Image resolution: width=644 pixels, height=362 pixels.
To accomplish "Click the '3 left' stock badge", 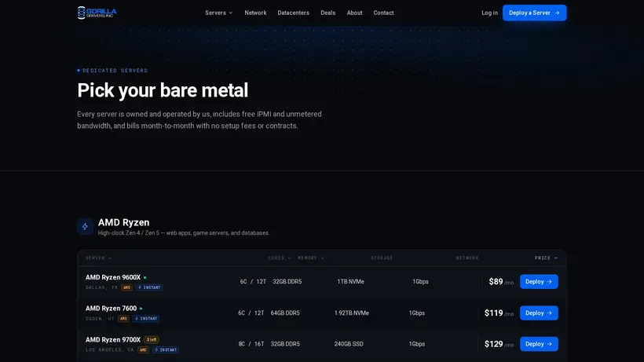I will pos(152,340).
